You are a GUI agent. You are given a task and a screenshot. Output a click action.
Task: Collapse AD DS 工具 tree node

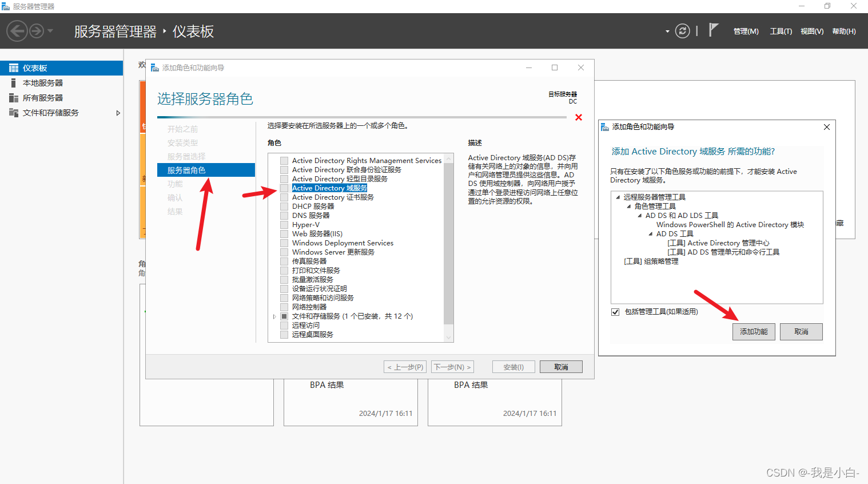tap(651, 234)
